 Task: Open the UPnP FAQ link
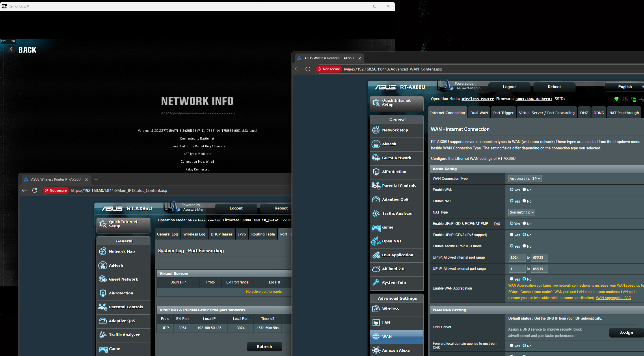coord(497,224)
